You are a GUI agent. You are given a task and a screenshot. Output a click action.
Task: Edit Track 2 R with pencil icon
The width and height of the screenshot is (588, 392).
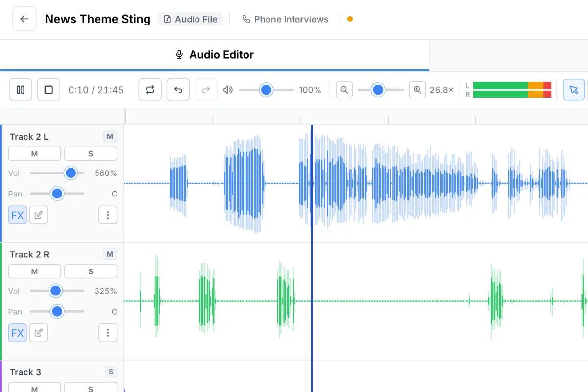pos(39,333)
